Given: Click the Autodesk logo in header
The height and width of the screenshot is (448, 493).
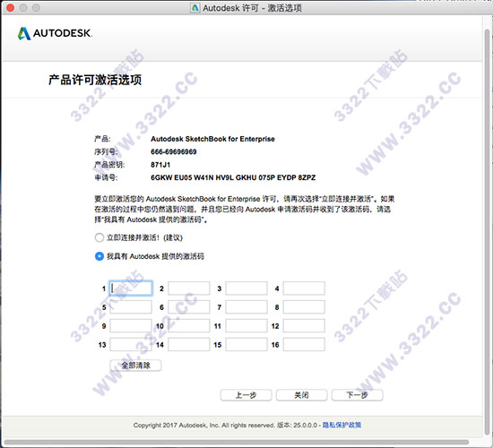Looking at the screenshot, I should tap(55, 33).
